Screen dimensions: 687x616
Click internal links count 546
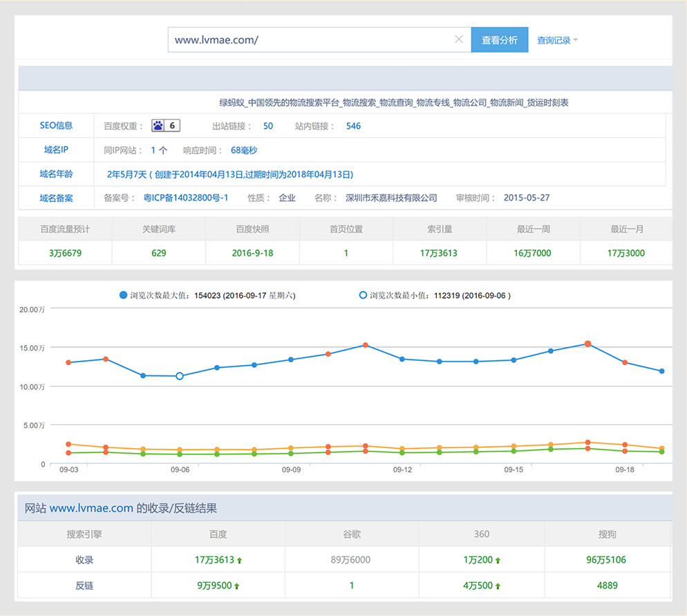pos(353,127)
